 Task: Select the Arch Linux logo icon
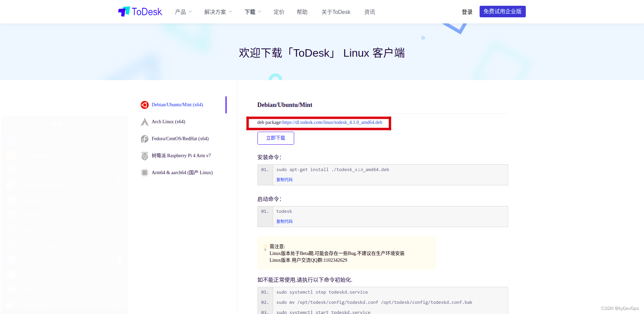click(x=145, y=122)
